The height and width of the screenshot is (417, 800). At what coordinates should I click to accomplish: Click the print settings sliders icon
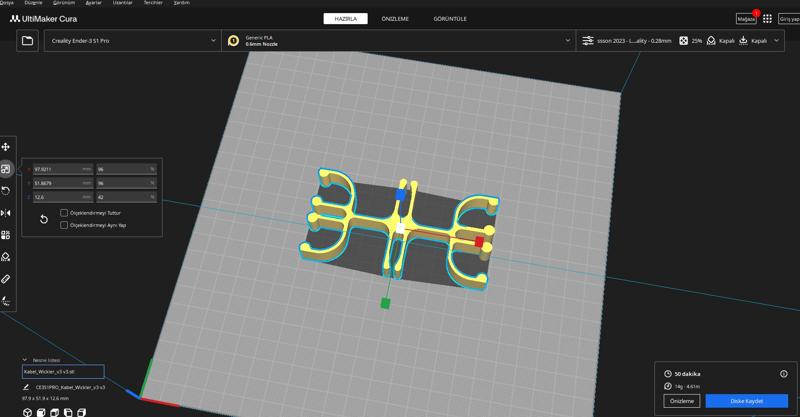[x=588, y=40]
